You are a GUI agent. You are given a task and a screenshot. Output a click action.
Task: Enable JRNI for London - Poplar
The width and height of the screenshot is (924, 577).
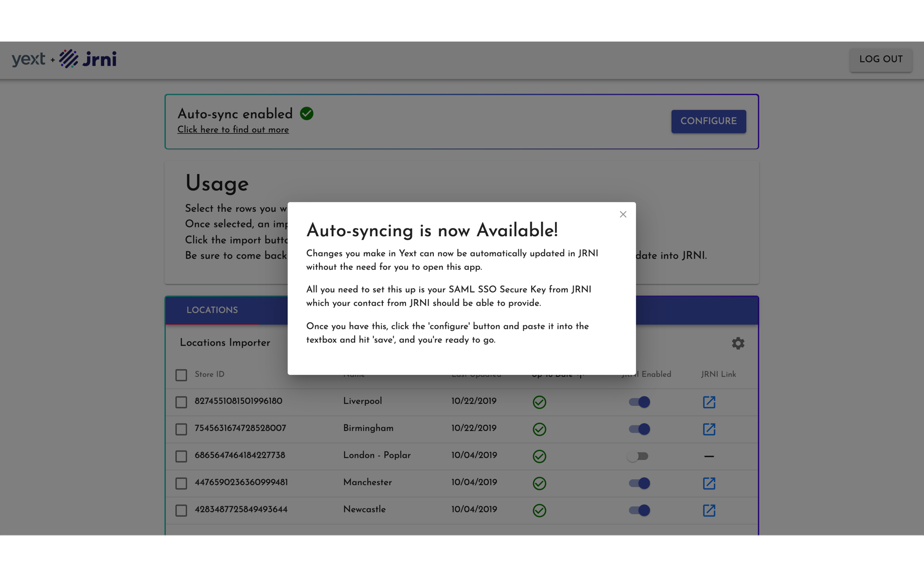point(638,456)
